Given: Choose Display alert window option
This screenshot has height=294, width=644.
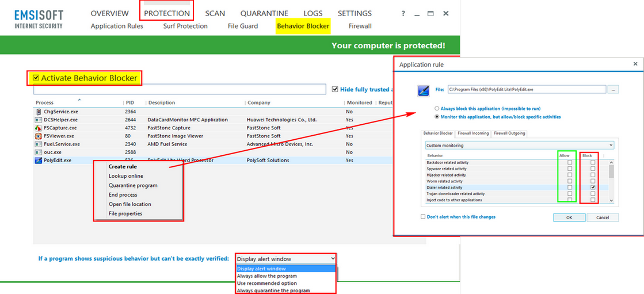Looking at the screenshot, I should coord(286,269).
